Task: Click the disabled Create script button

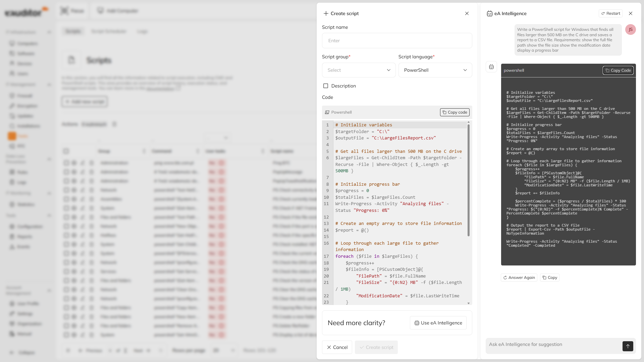Action: [x=376, y=347]
